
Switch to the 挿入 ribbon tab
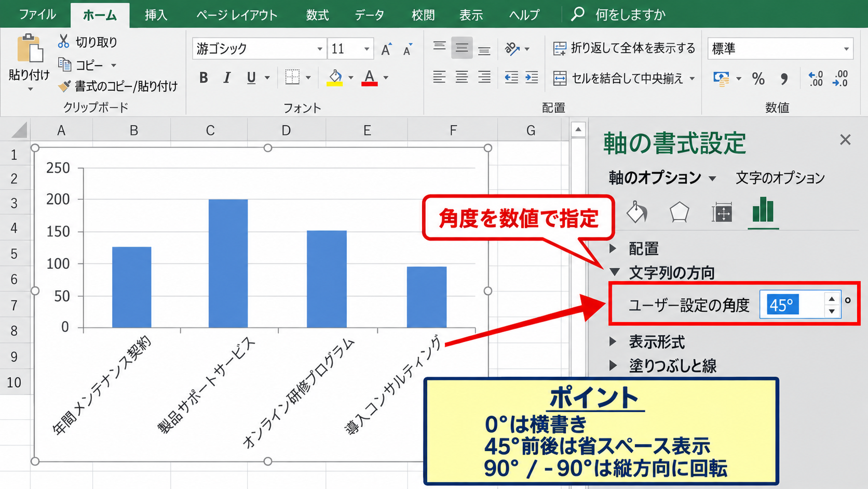click(156, 15)
